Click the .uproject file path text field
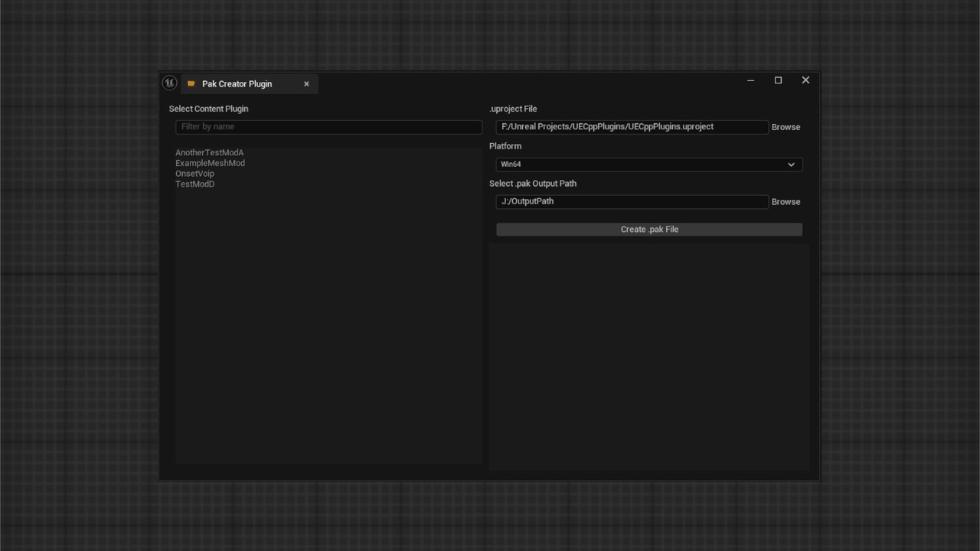 [x=631, y=126]
